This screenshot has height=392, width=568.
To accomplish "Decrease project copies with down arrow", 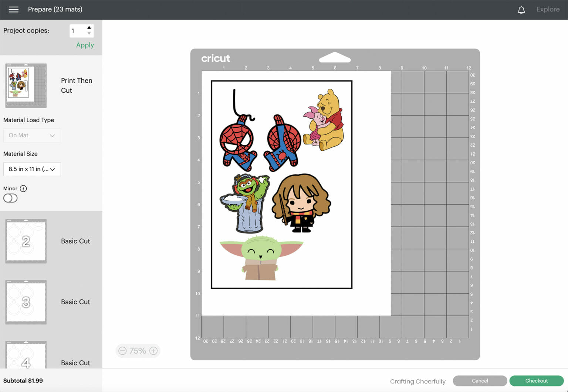I will coord(89,34).
